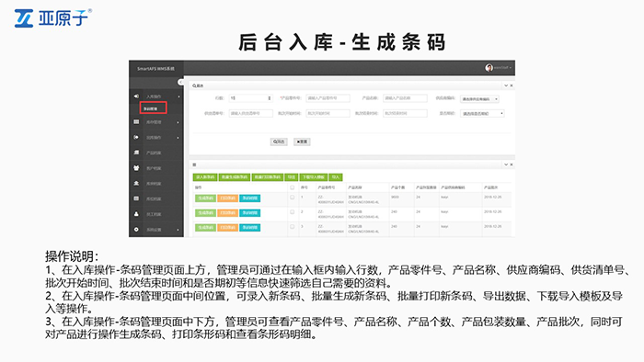Click the 库存管理 grid icon in sidebar
Screen dimensions: 644x362
pos(136,122)
